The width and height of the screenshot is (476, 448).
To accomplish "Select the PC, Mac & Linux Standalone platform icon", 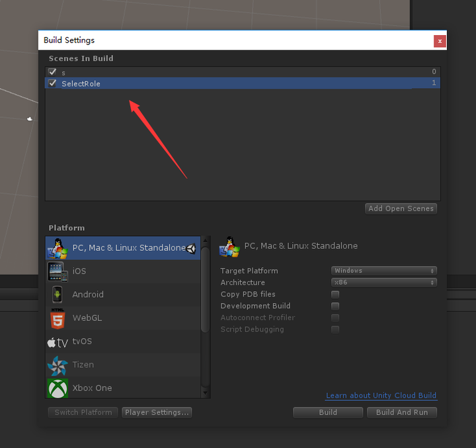I will point(58,248).
